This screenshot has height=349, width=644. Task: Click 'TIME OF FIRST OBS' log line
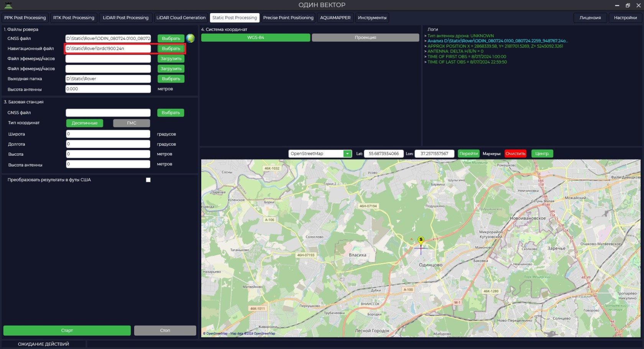[467, 57]
